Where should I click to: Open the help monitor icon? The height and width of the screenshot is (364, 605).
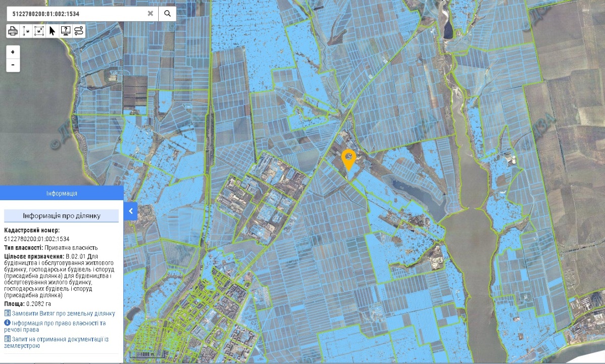click(x=65, y=31)
